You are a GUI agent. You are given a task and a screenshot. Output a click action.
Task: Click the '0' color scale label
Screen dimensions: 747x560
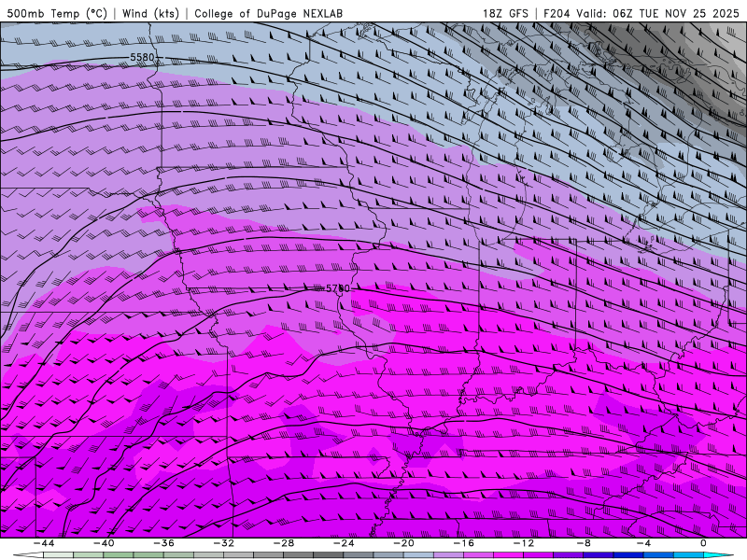point(703,543)
